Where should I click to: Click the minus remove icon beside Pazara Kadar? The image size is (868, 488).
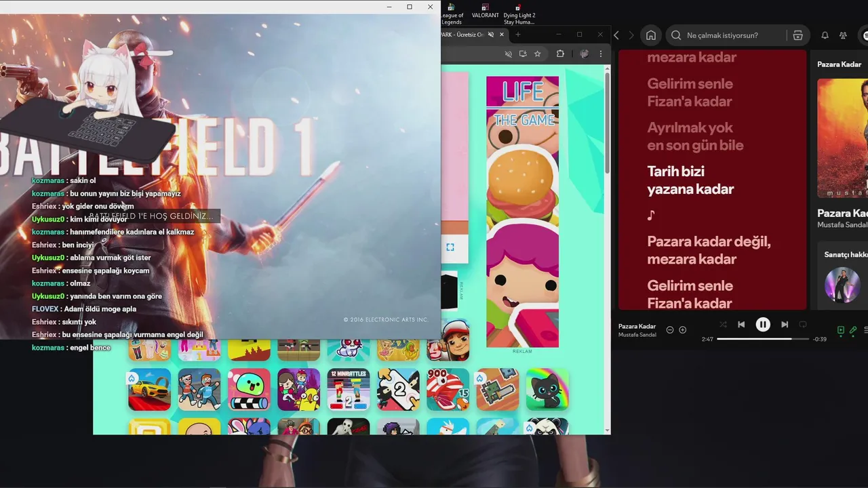tap(670, 330)
